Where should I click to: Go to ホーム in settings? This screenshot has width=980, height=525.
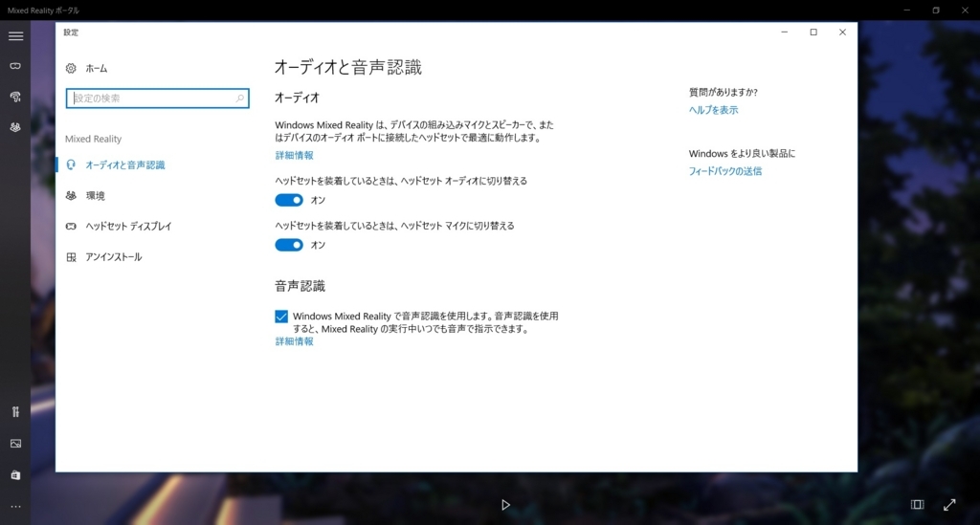click(97, 68)
